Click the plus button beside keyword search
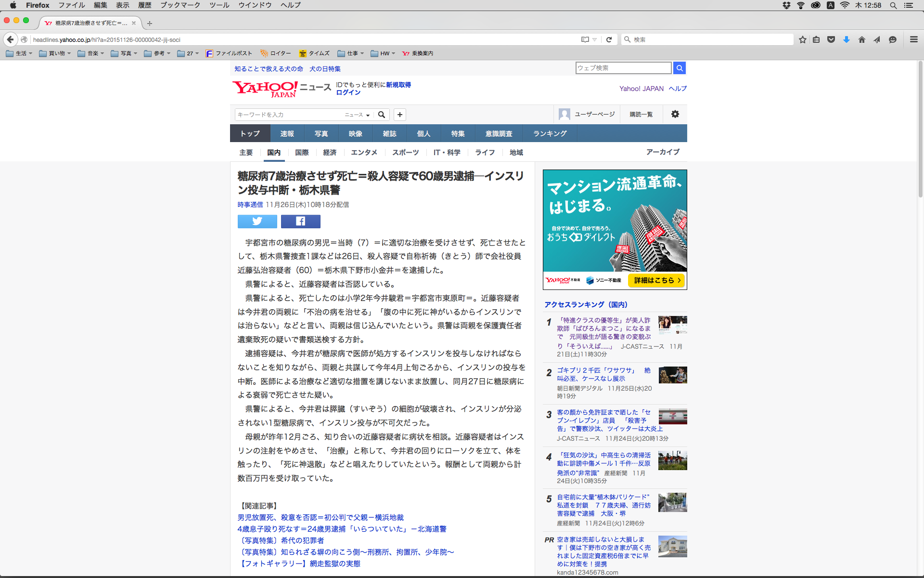The image size is (924, 578). point(399,115)
